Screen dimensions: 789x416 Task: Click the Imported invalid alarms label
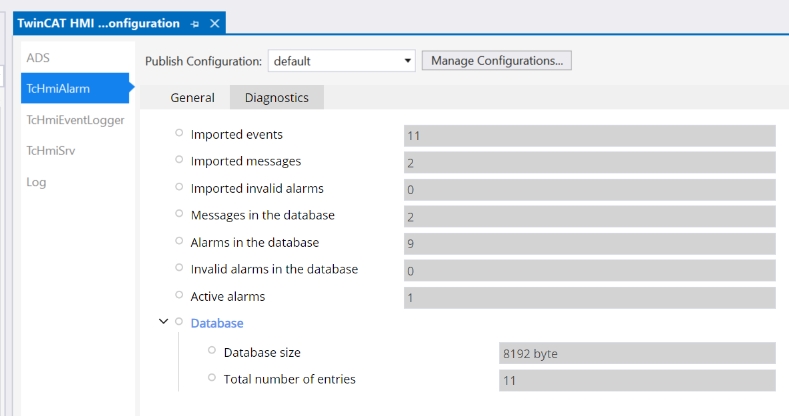[257, 188]
